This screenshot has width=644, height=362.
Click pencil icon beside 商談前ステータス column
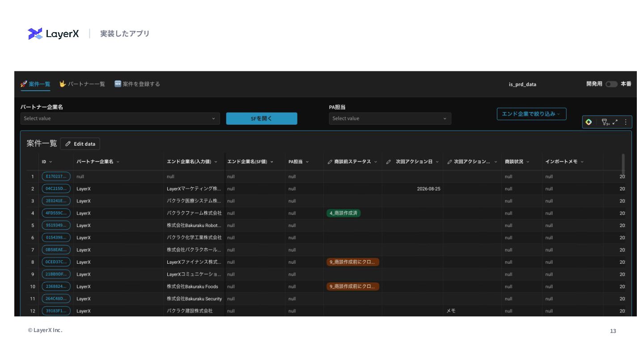tap(330, 162)
